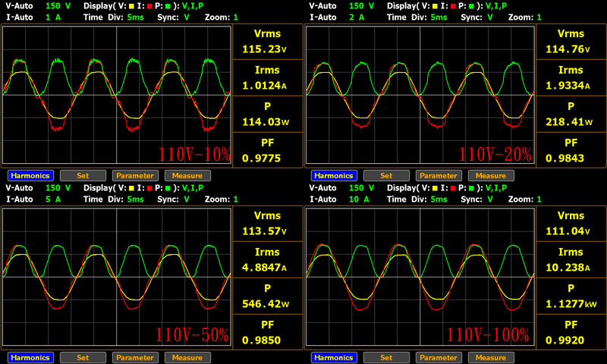
Task: Click the Irms value 1.9334A
Action: coord(568,86)
